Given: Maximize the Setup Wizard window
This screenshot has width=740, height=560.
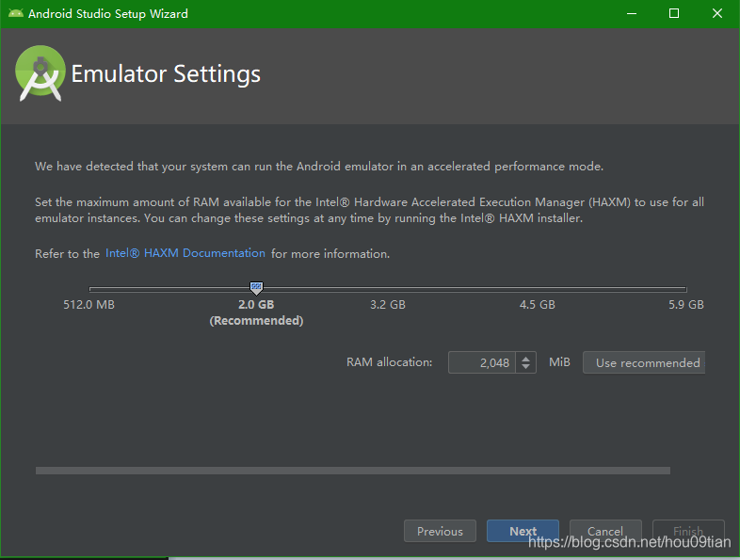Looking at the screenshot, I should 674,14.
